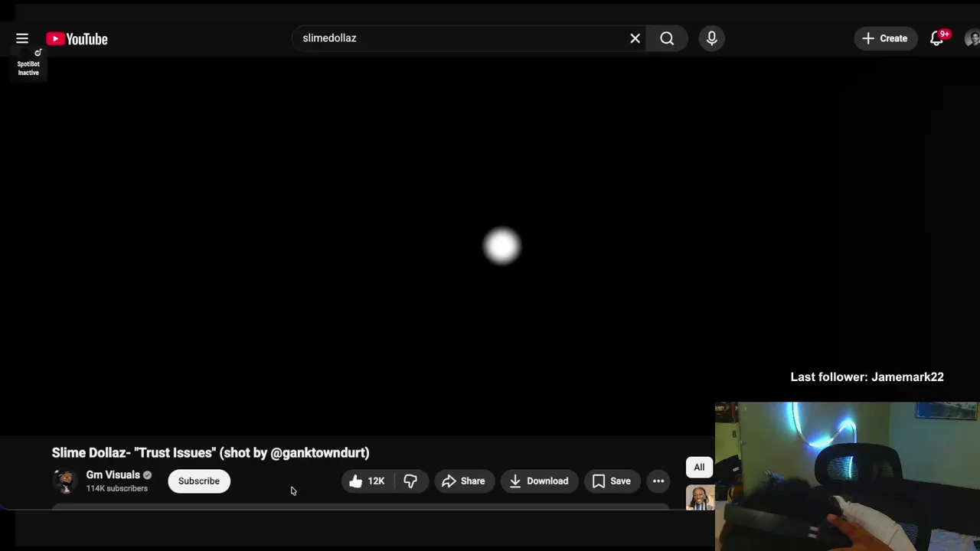
Task: Select the All filter chip
Action: (699, 468)
